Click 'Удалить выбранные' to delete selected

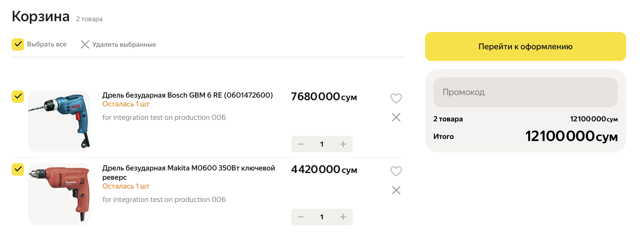click(x=118, y=44)
